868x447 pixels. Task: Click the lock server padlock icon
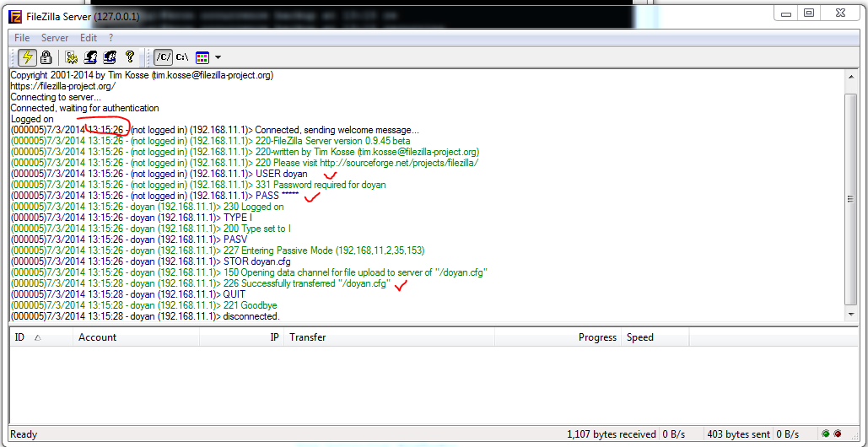click(46, 57)
